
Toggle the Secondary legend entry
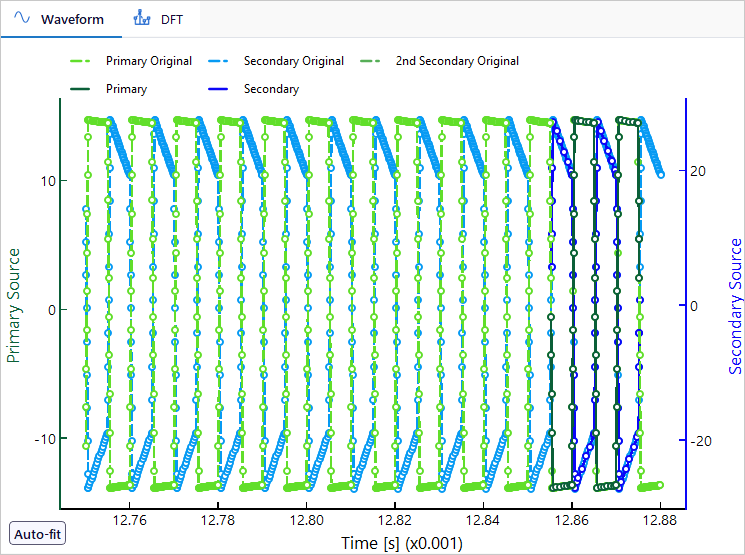click(253, 89)
